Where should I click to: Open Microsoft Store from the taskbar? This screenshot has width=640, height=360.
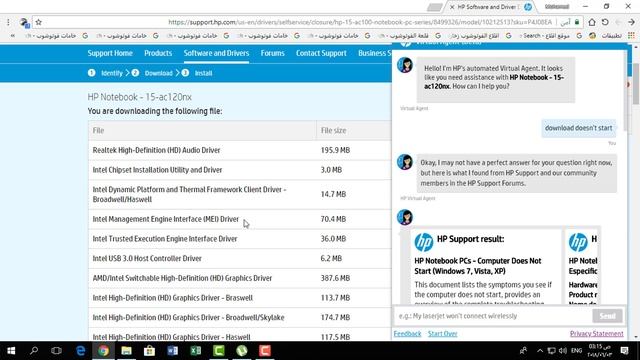click(149, 351)
